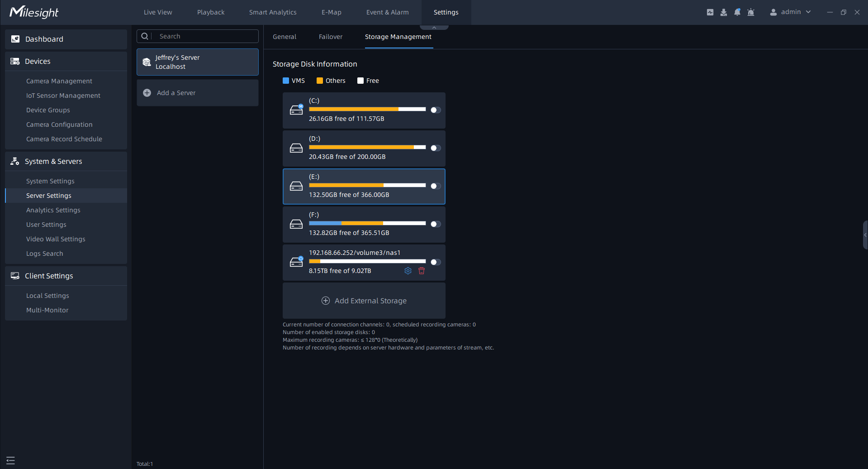Turn on the F: drive storage toggle

(436, 224)
